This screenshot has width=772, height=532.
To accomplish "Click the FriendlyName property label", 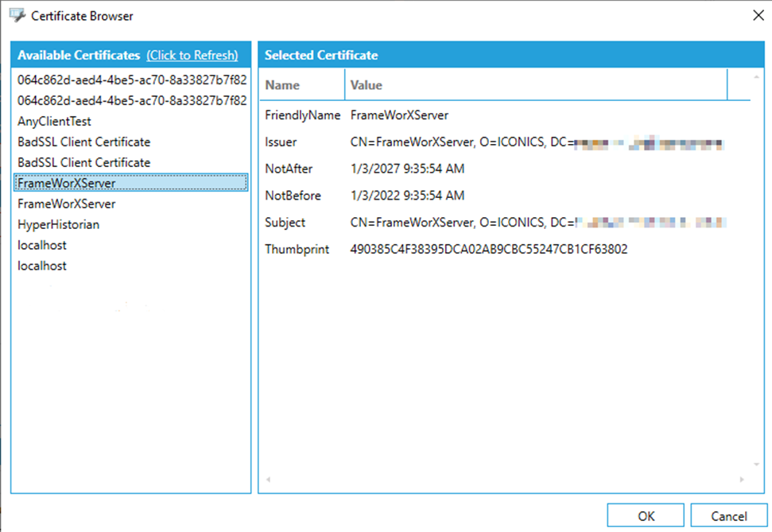I will pos(302,115).
